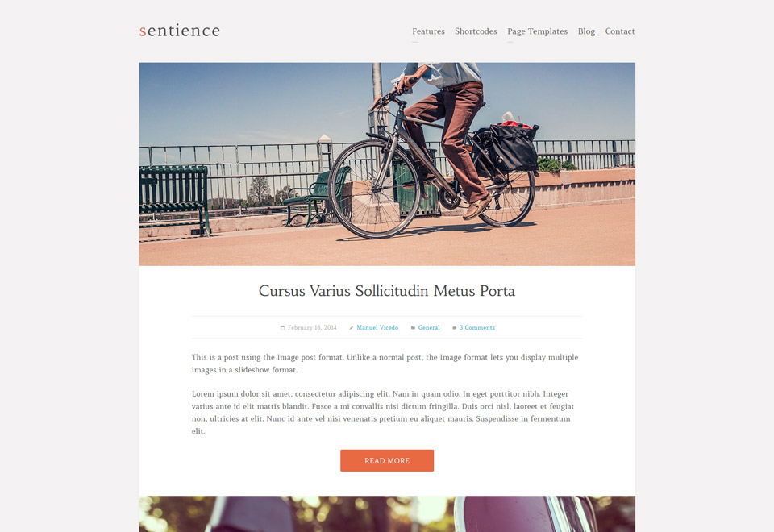The image size is (774, 532).
Task: Click the sentience site logo
Action: (180, 31)
